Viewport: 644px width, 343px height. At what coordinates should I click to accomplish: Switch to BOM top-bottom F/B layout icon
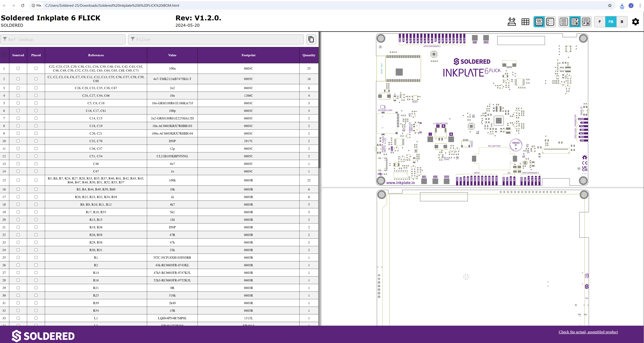click(x=586, y=22)
